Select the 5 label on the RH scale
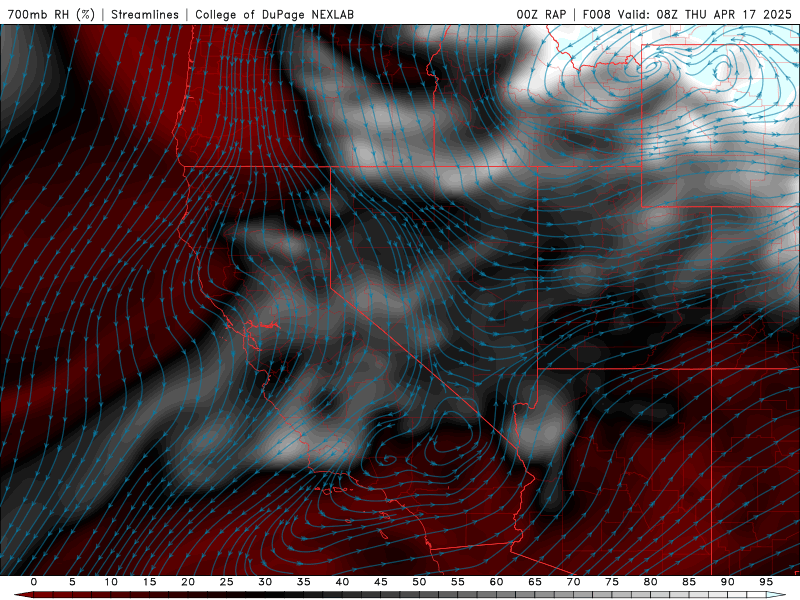The height and width of the screenshot is (600, 800). (72, 582)
